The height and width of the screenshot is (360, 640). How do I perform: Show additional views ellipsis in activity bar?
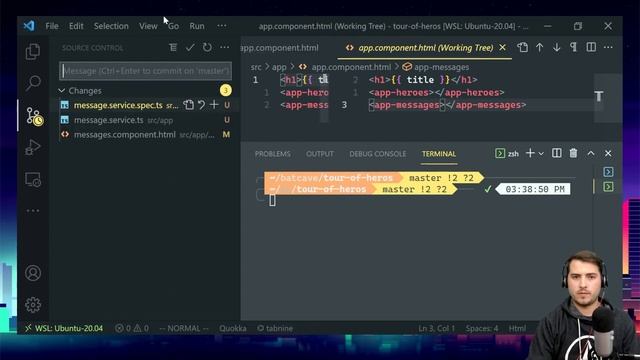[x=33, y=211]
